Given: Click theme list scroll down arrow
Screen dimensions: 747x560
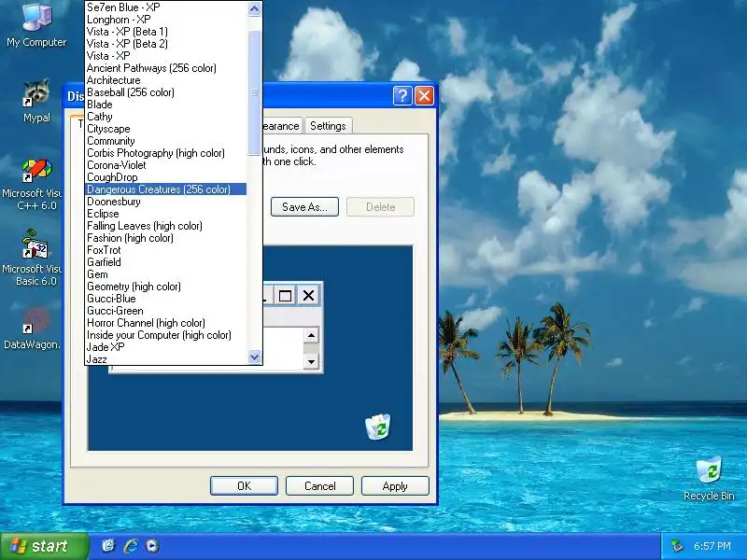Looking at the screenshot, I should [254, 357].
